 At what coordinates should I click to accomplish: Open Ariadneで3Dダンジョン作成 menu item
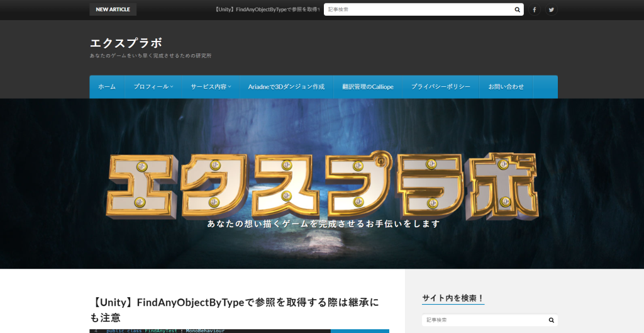(286, 87)
